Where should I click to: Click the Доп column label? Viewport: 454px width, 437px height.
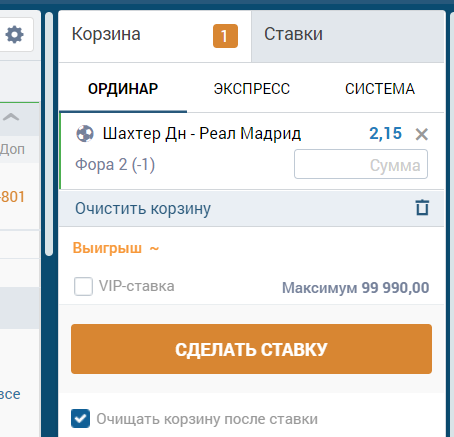tap(12, 149)
